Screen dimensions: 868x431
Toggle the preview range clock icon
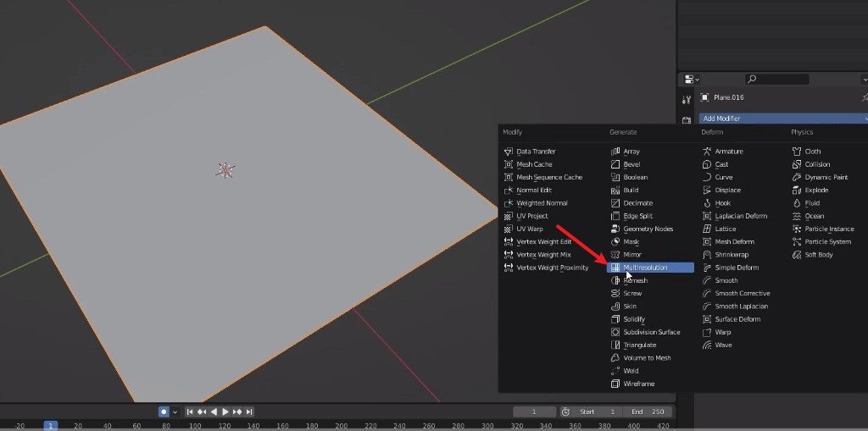click(x=565, y=412)
